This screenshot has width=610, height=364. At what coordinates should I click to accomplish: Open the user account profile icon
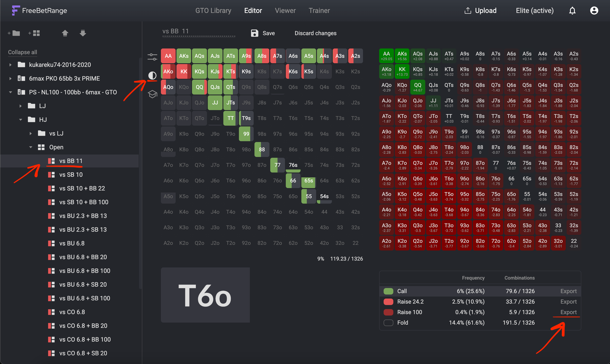(x=594, y=11)
